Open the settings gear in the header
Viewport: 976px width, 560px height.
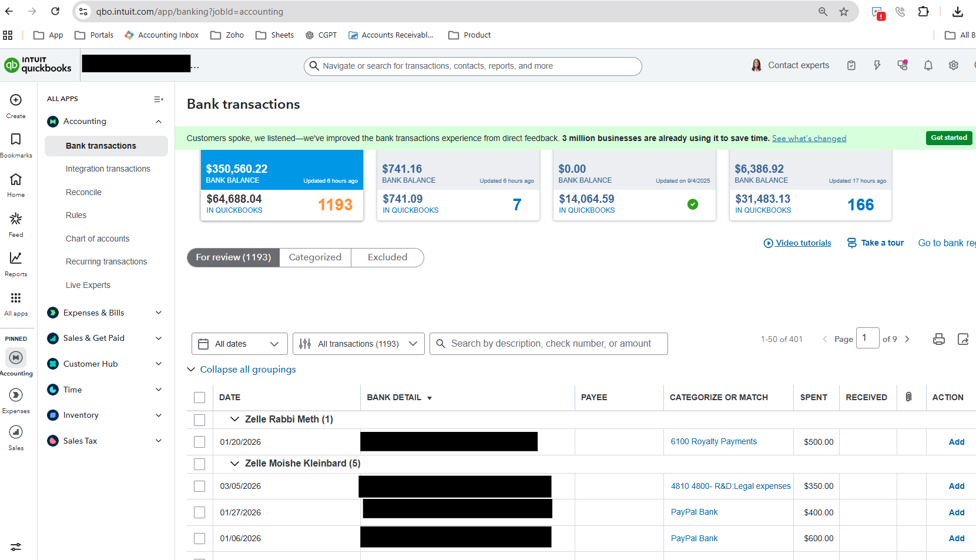(954, 65)
